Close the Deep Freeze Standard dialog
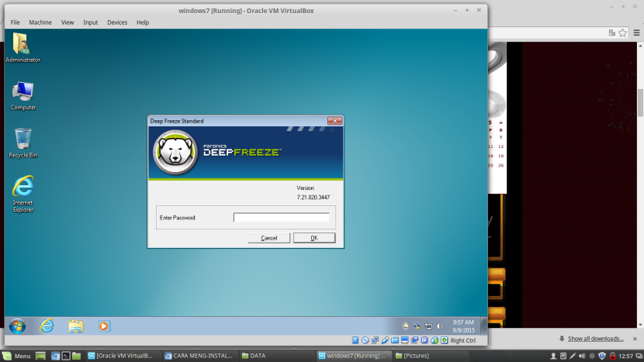 [334, 121]
